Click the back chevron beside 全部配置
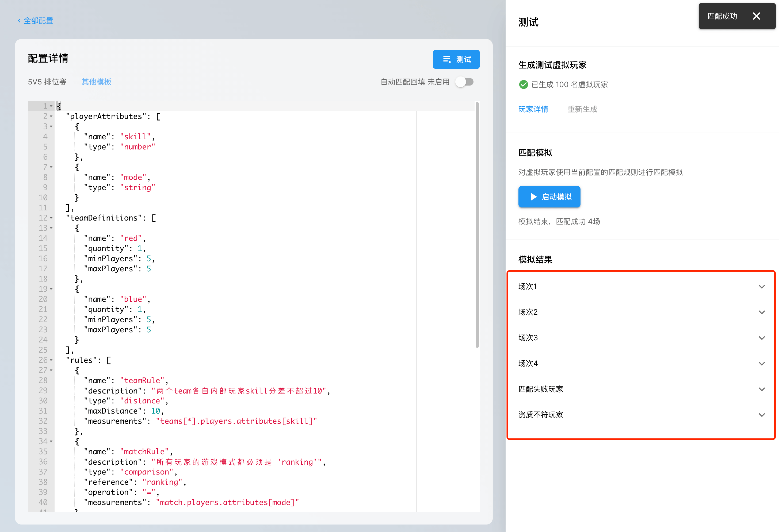This screenshot has width=779, height=532. click(x=19, y=21)
